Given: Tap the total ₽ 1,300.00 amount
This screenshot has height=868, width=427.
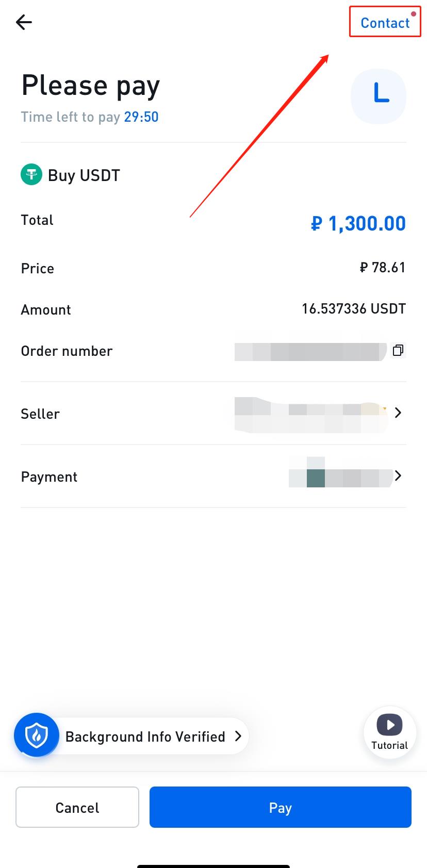Looking at the screenshot, I should point(358,223).
